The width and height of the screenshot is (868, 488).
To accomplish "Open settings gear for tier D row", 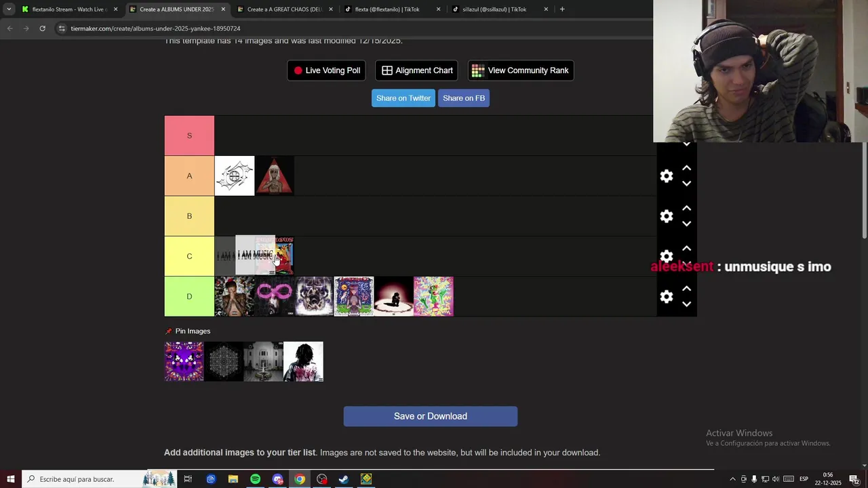I will [x=667, y=297].
